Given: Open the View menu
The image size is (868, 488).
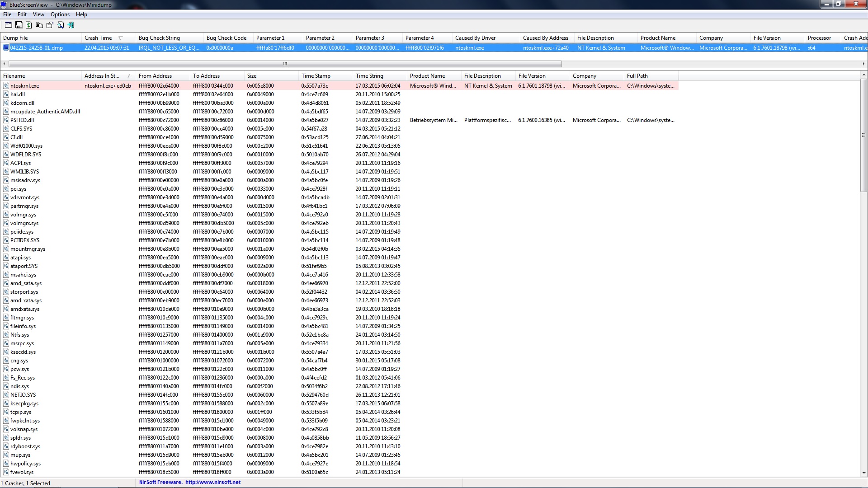Looking at the screenshot, I should click(x=38, y=14).
